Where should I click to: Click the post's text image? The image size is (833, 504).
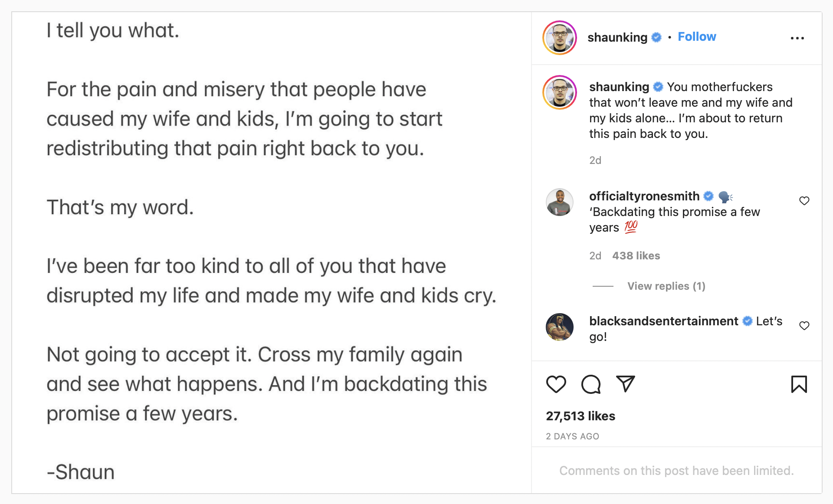[x=271, y=252]
